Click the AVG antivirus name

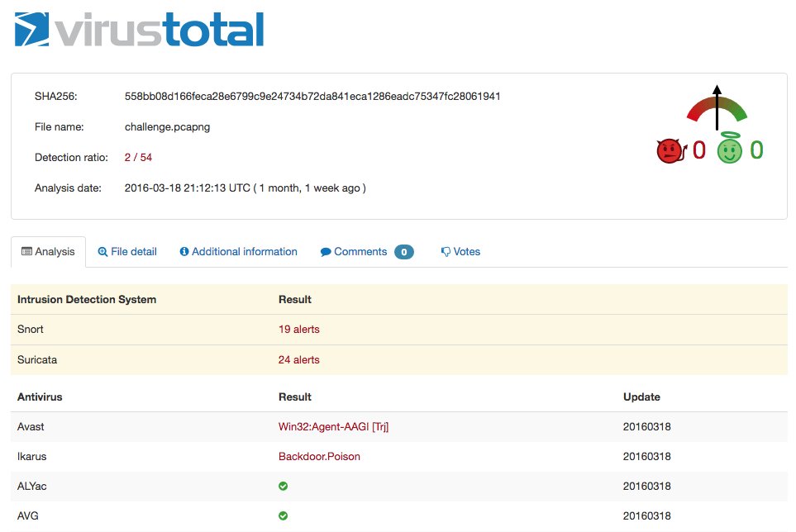tap(28, 515)
